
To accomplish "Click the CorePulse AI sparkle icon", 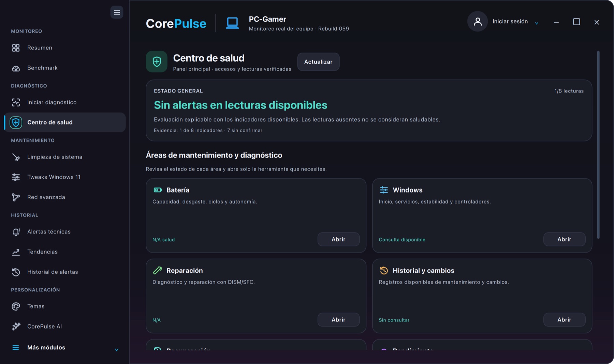I will point(16,327).
